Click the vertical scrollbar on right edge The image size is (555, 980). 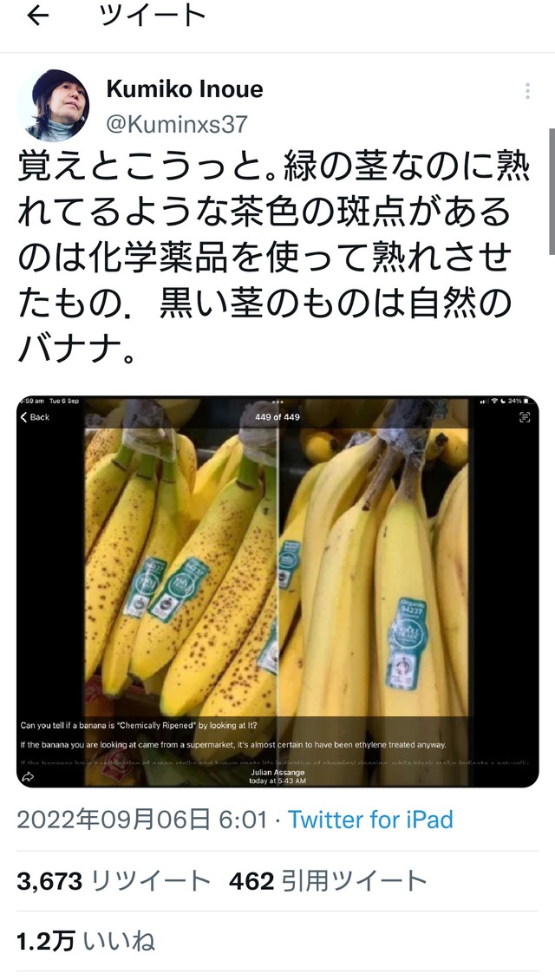tap(552, 192)
